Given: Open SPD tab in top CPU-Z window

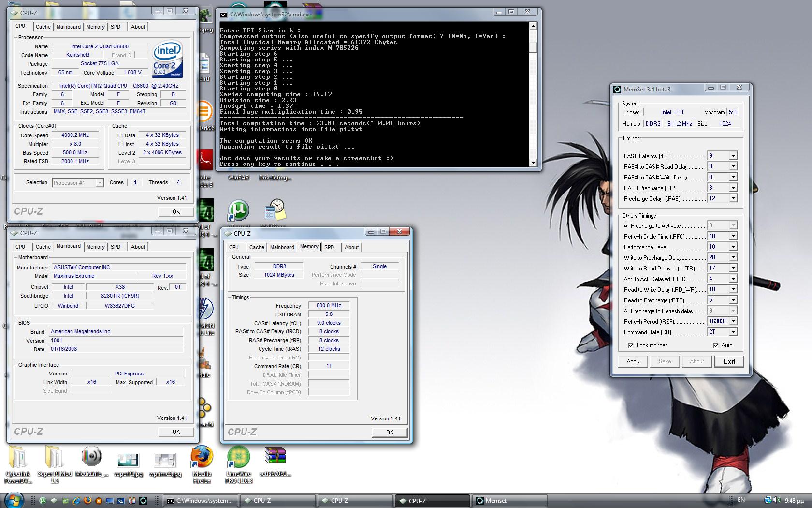Looking at the screenshot, I should [116, 27].
